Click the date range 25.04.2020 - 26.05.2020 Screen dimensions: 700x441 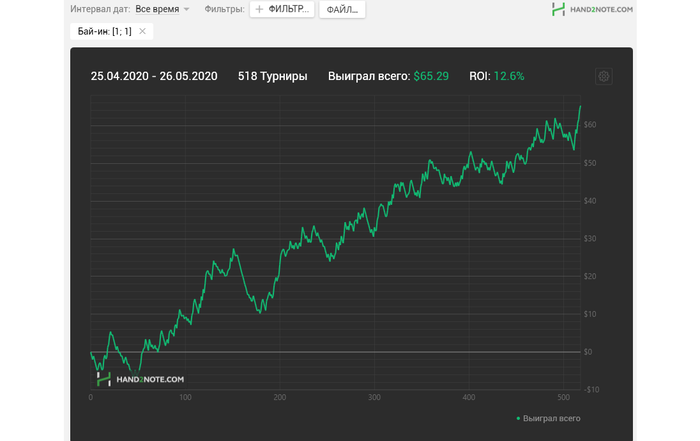154,76
